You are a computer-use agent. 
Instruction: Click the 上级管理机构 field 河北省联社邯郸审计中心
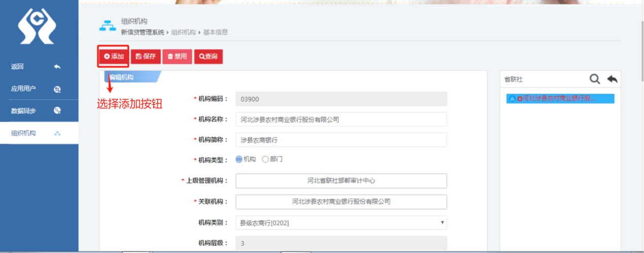click(341, 180)
